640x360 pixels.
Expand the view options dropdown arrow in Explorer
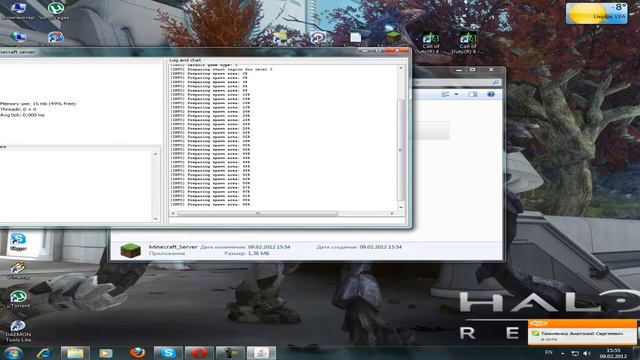(x=456, y=94)
